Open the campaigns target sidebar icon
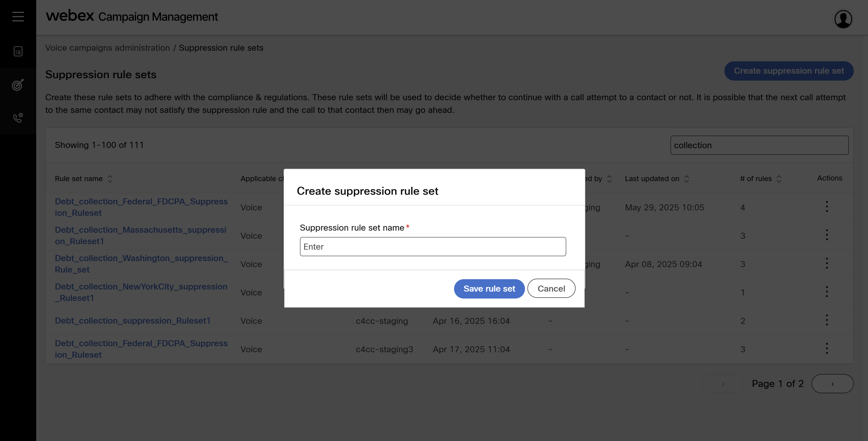 click(18, 85)
